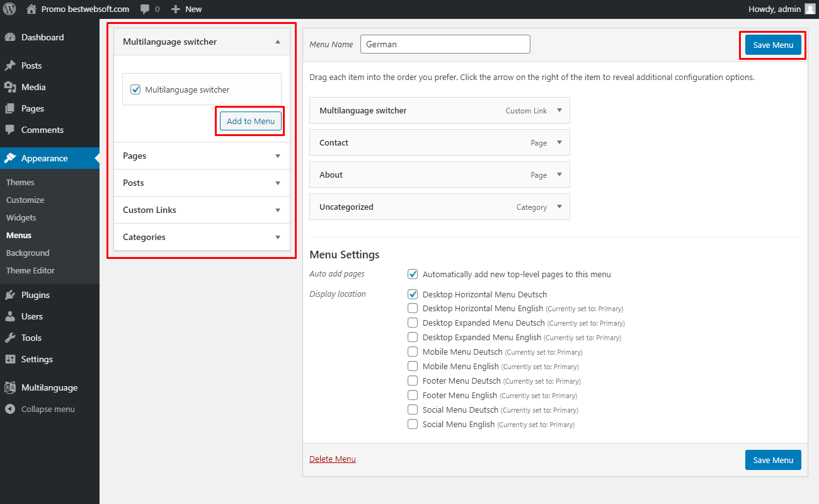The width and height of the screenshot is (819, 504).
Task: Click the Menu Settings heading
Action: [345, 255]
